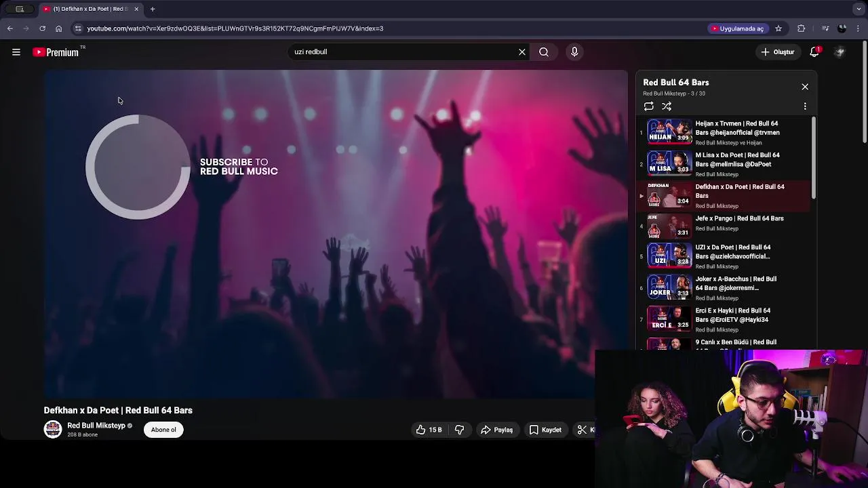This screenshot has width=868, height=488.
Task: Go to YouTube Premium home logo
Action: click(x=57, y=52)
